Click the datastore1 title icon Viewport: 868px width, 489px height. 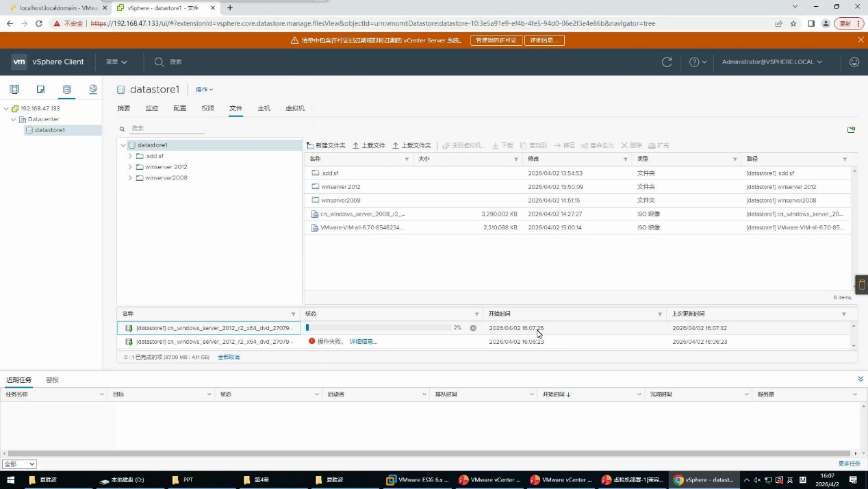(x=121, y=90)
